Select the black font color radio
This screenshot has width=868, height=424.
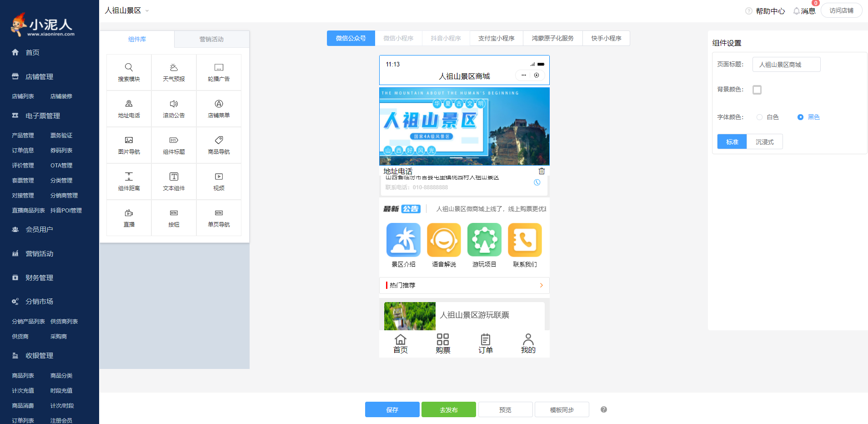tap(800, 117)
